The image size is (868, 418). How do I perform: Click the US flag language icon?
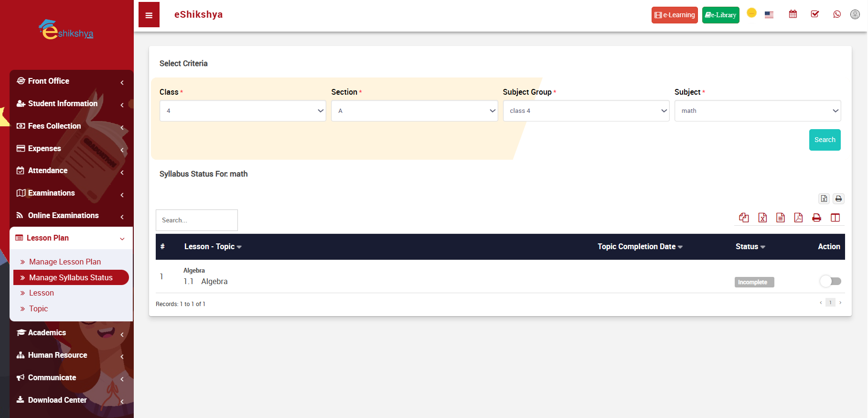(x=769, y=15)
